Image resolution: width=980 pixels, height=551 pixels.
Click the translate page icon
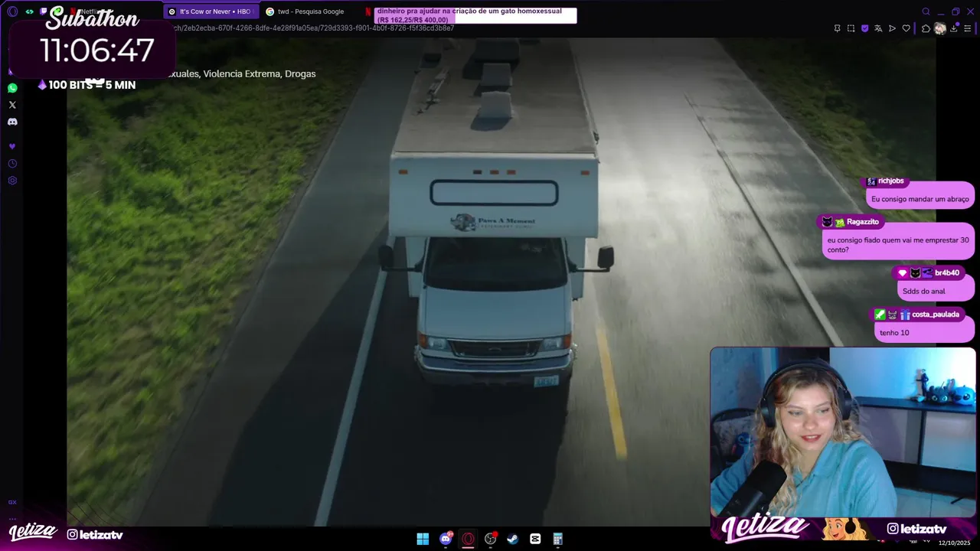[878, 28]
